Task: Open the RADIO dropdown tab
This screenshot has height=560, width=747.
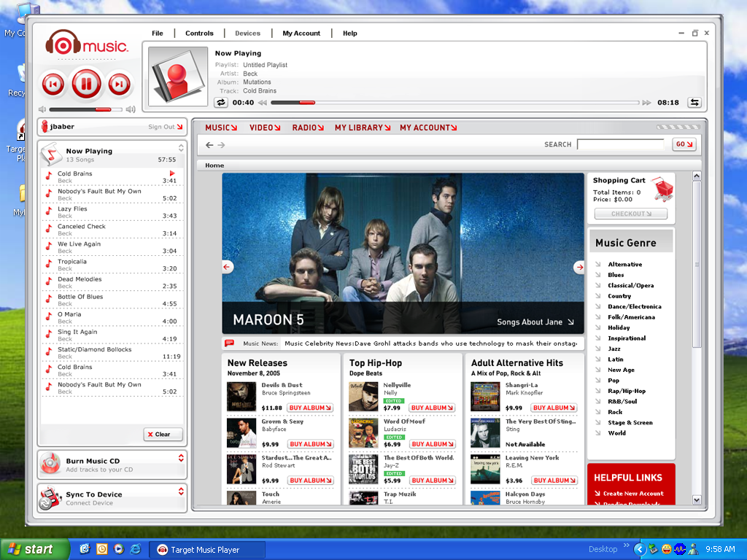Action: [308, 128]
